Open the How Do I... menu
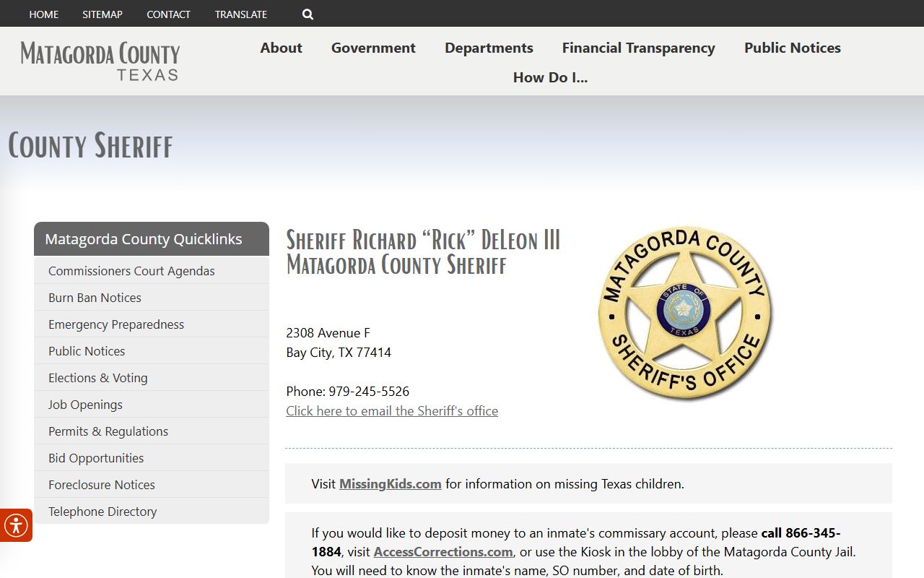924x578 pixels. coord(550,77)
